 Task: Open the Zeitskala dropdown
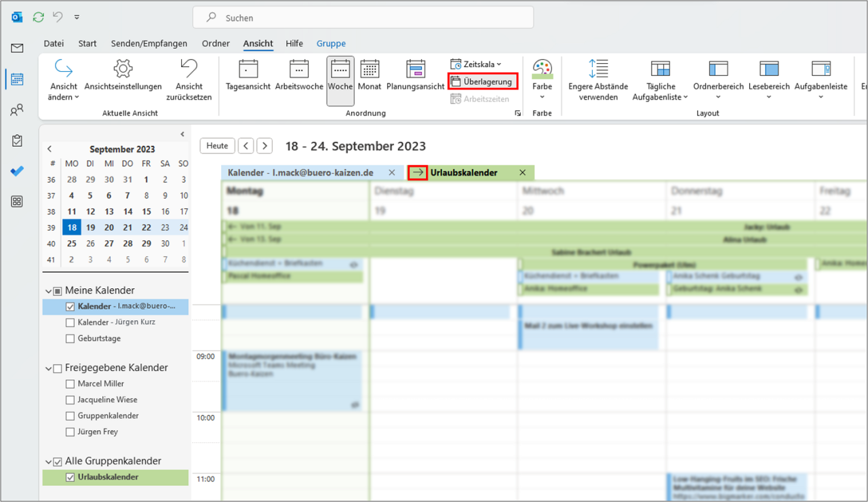coord(476,64)
